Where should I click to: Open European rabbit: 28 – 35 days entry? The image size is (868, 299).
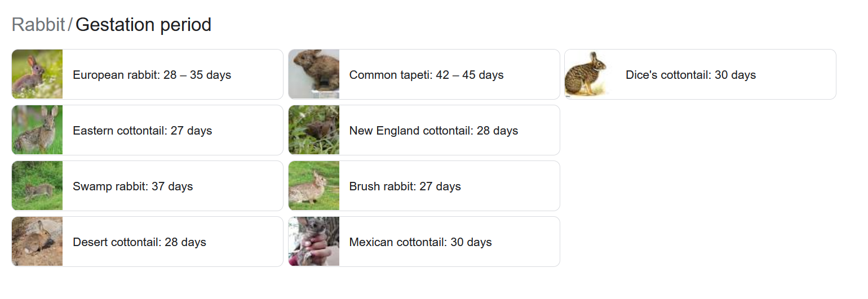152,75
